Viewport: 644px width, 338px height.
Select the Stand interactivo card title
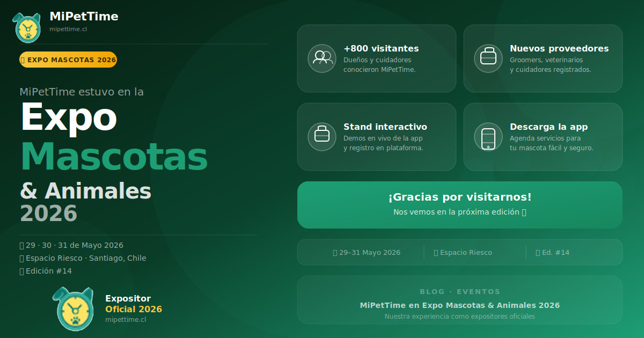point(385,127)
